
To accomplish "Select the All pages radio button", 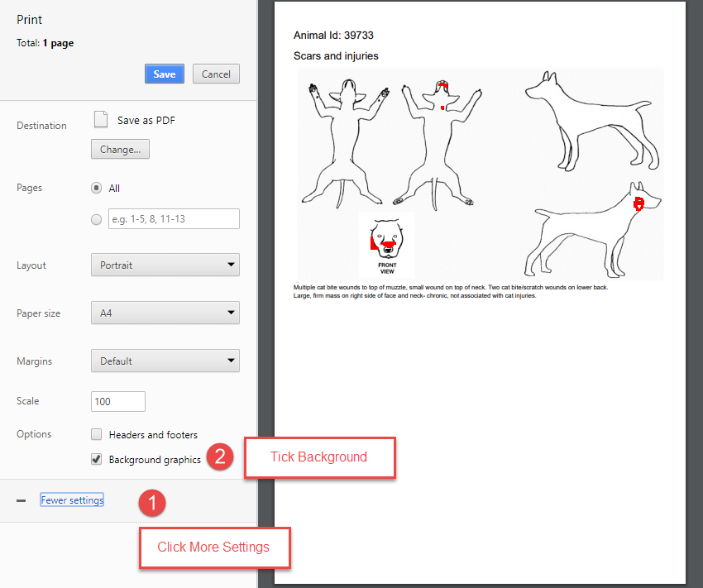I will (x=97, y=188).
